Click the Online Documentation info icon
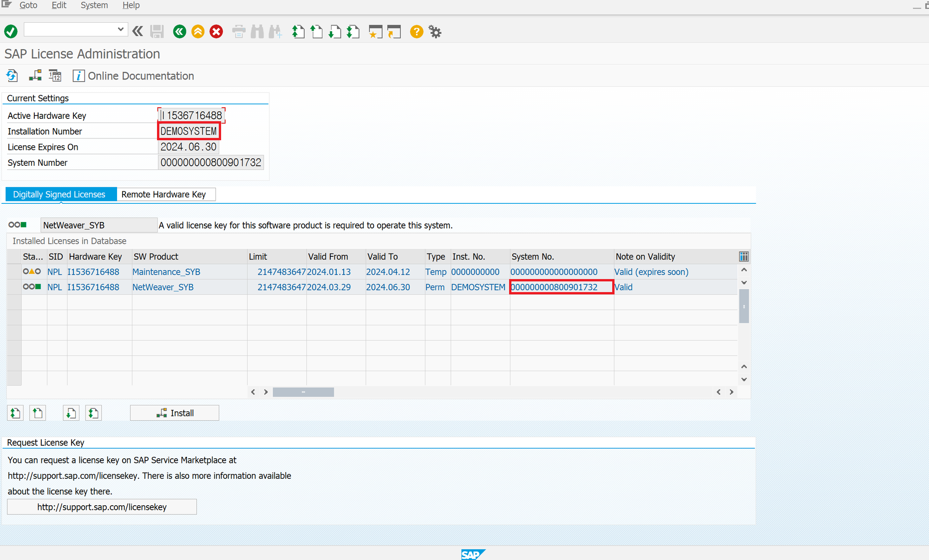This screenshot has height=560, width=929. [78, 76]
